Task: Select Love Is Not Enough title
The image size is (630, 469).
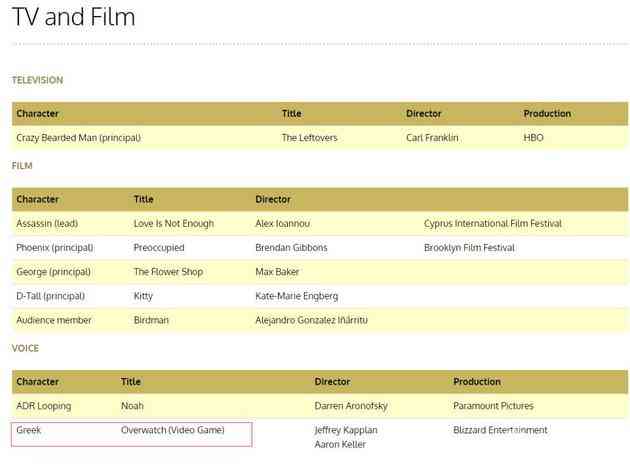Action: 173,224
